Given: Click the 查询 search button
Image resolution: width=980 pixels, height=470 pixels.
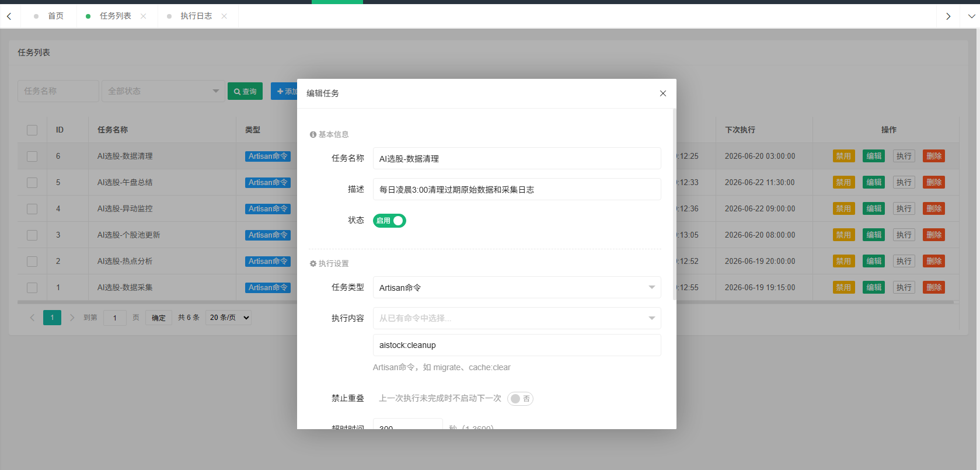Looking at the screenshot, I should 245,91.
